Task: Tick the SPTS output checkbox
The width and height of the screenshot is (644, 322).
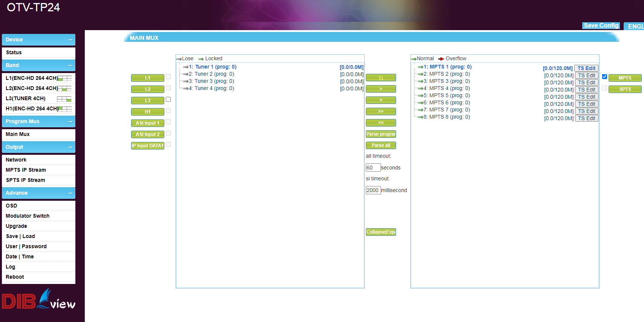Action: point(604,88)
